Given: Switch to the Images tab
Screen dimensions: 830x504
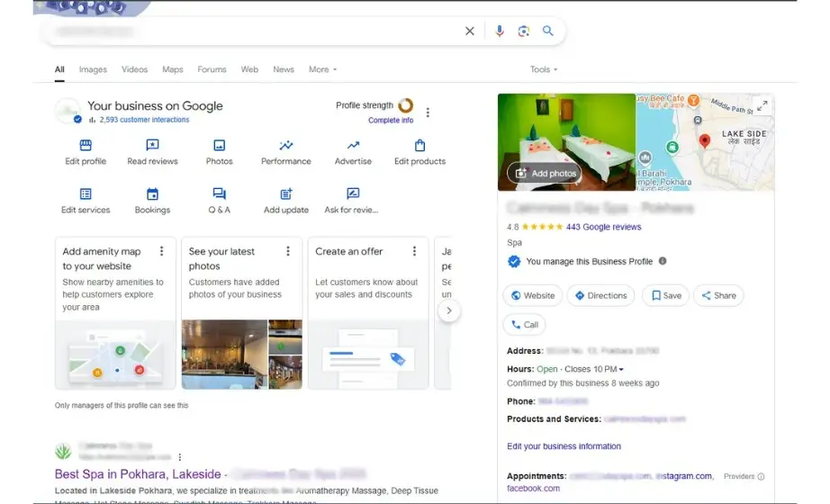Looking at the screenshot, I should coord(93,69).
